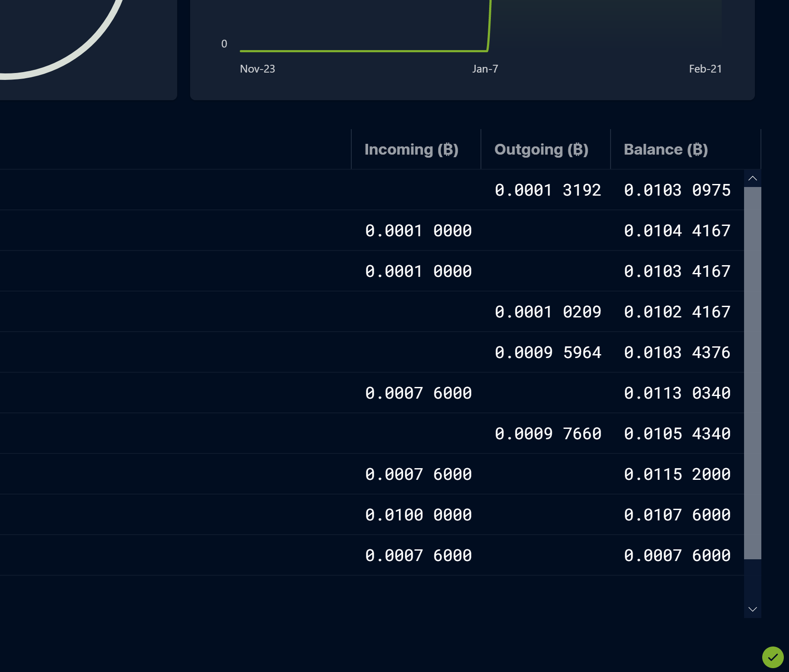
Task: Select balance value 0.0104 4167
Action: pos(677,231)
